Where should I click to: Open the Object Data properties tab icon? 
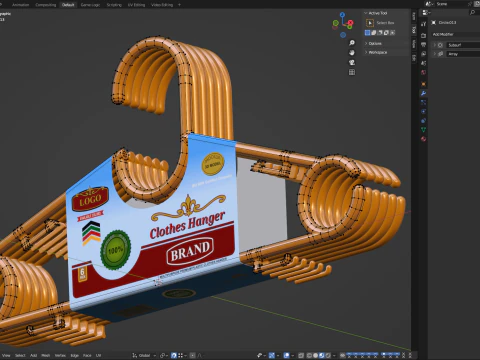click(x=423, y=130)
